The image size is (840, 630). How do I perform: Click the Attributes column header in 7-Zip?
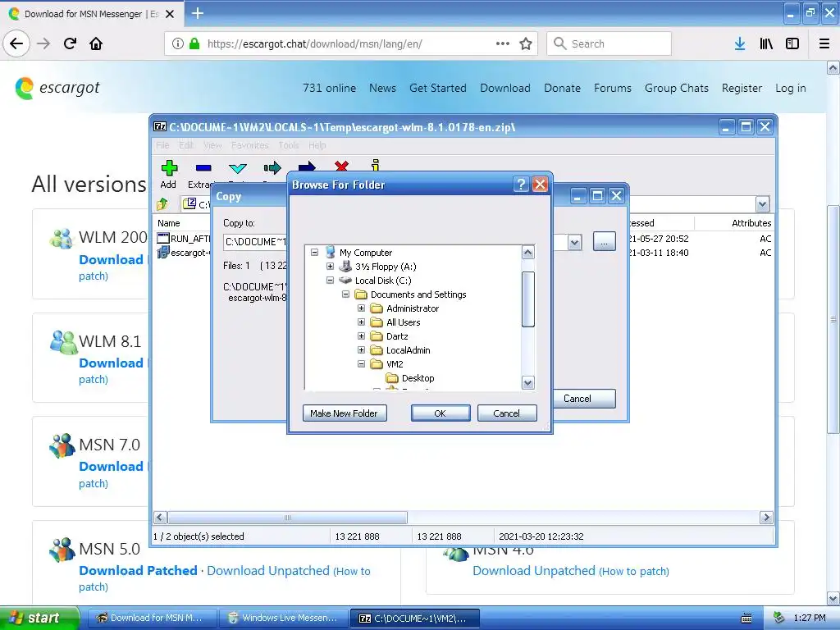(751, 223)
